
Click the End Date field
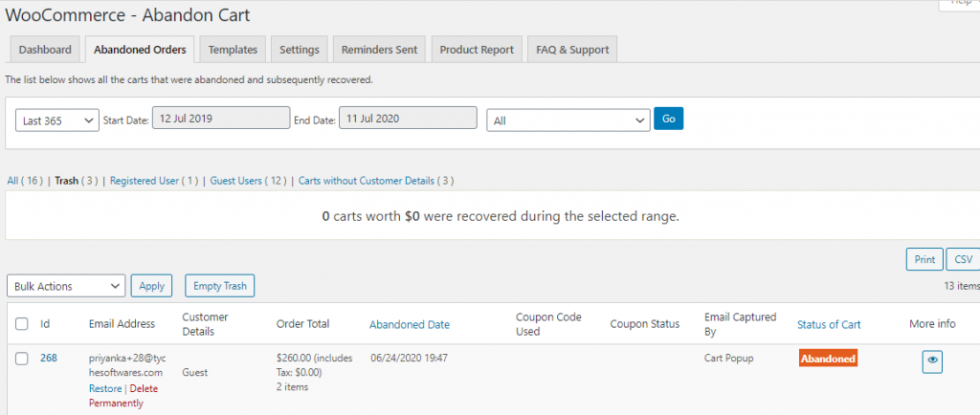[x=408, y=118]
